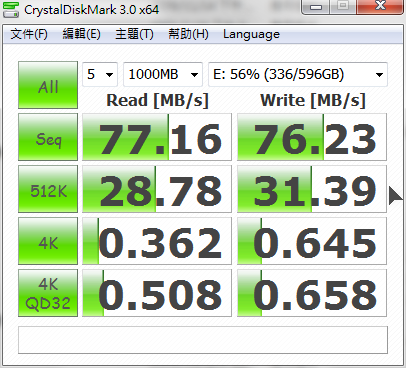The image size is (406, 368).
Task: Click the empty comment field at bottom
Action: coord(203,340)
